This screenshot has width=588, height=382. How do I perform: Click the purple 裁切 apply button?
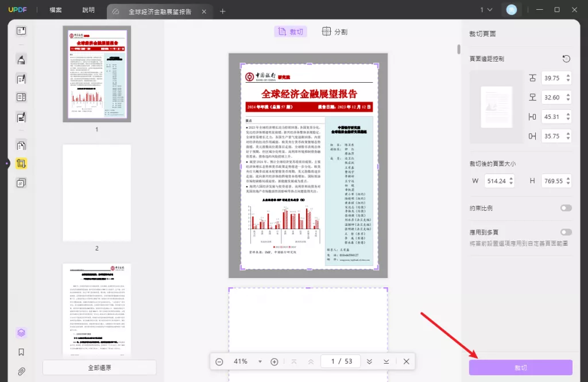click(x=520, y=368)
